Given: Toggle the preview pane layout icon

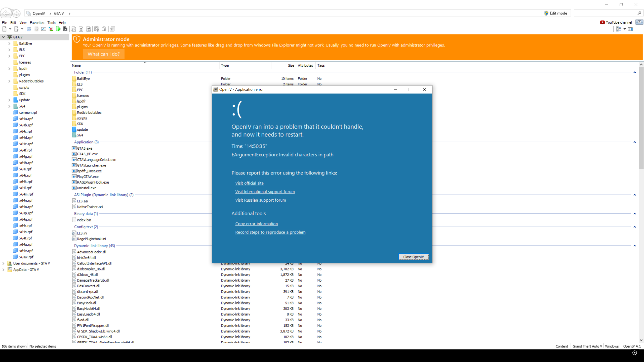Looking at the screenshot, I should coord(630,29).
